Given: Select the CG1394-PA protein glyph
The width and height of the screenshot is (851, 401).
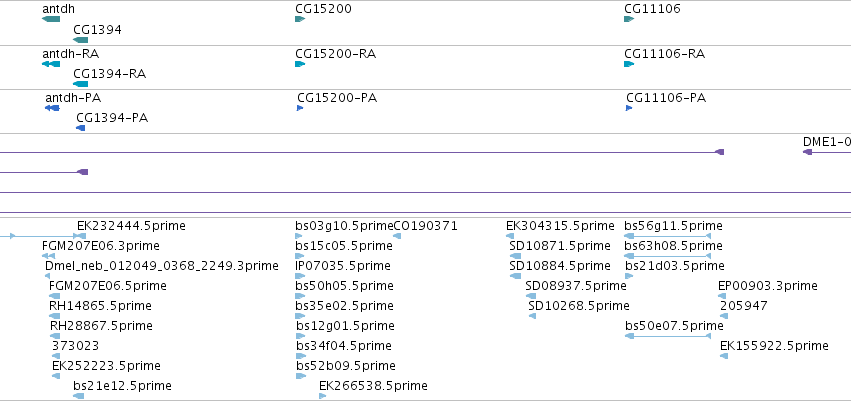Looking at the screenshot, I should click(x=81, y=128).
